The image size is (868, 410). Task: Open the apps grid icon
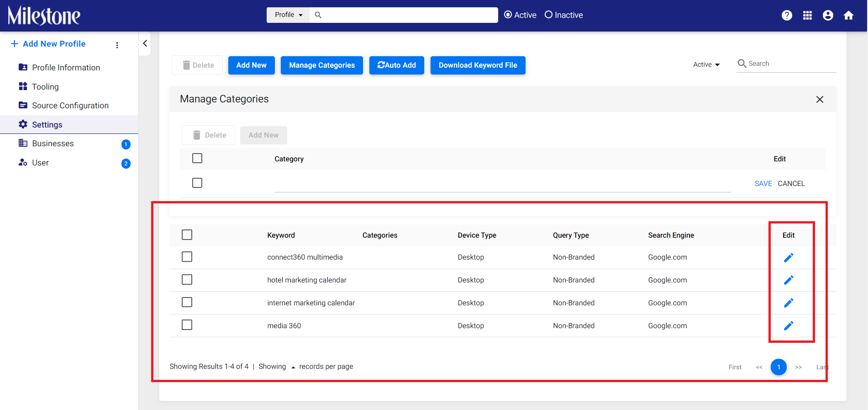[x=807, y=16]
